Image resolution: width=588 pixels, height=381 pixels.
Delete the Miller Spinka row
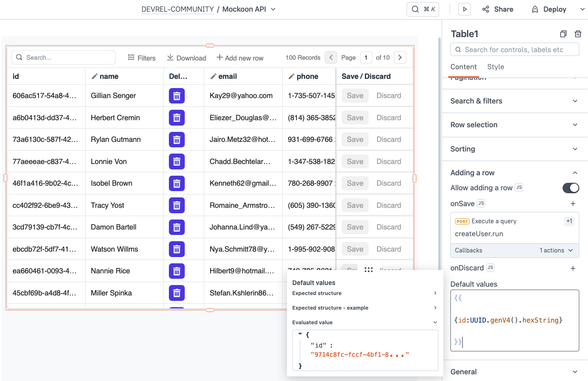177,293
